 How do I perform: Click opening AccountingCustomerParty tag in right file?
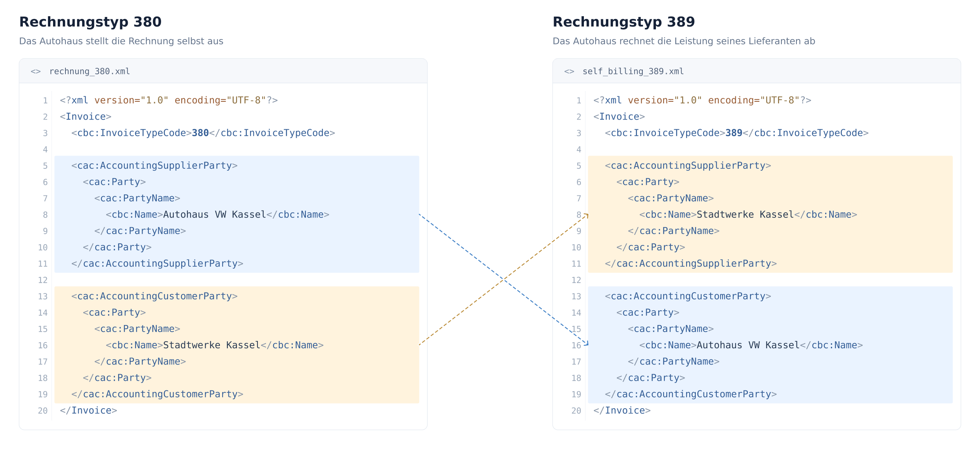(x=688, y=296)
